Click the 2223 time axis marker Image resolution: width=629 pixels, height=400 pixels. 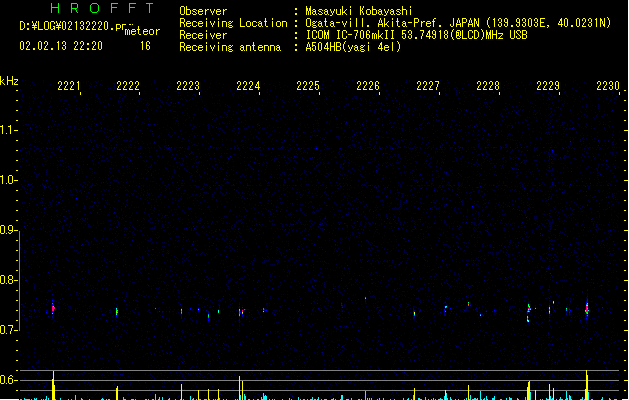tap(188, 86)
